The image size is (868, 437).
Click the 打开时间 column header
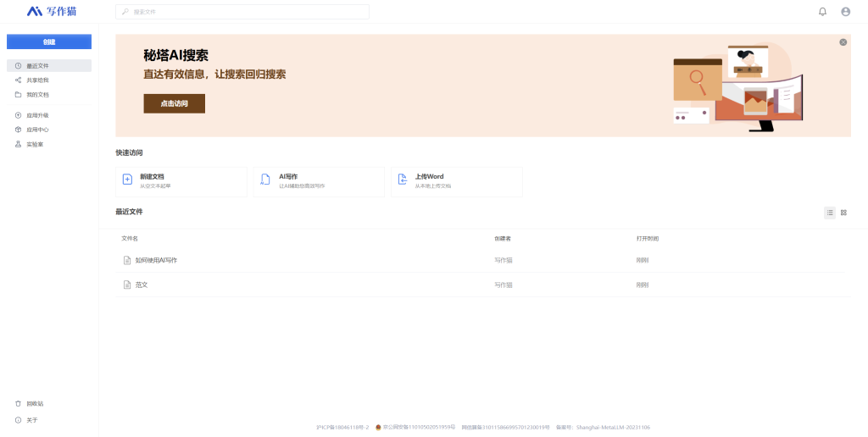tap(648, 239)
